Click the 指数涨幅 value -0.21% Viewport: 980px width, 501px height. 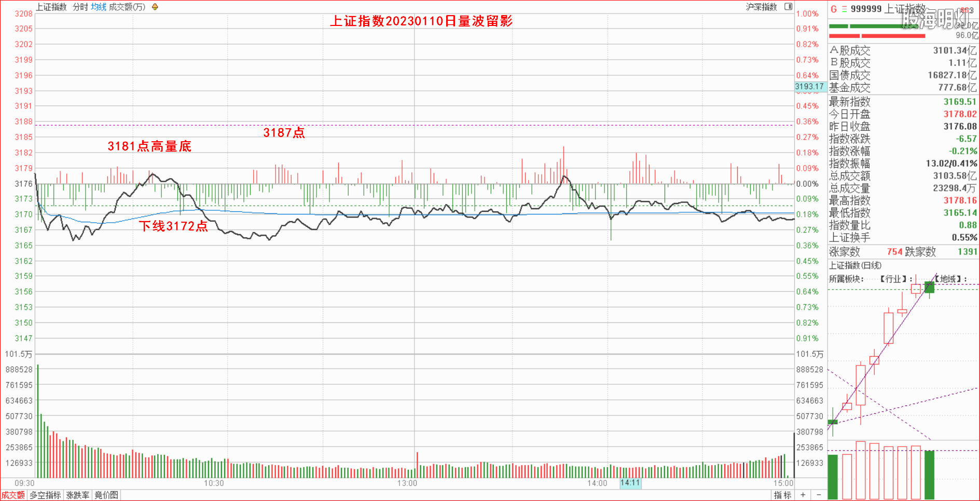click(x=963, y=151)
